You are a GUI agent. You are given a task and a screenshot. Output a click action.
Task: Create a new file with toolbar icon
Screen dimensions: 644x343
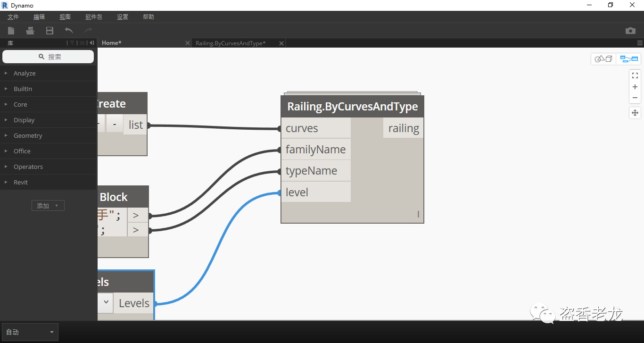(11, 31)
